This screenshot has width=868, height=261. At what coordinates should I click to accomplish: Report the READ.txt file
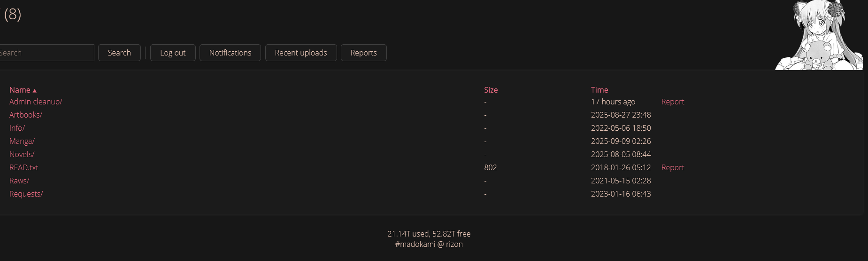[673, 167]
